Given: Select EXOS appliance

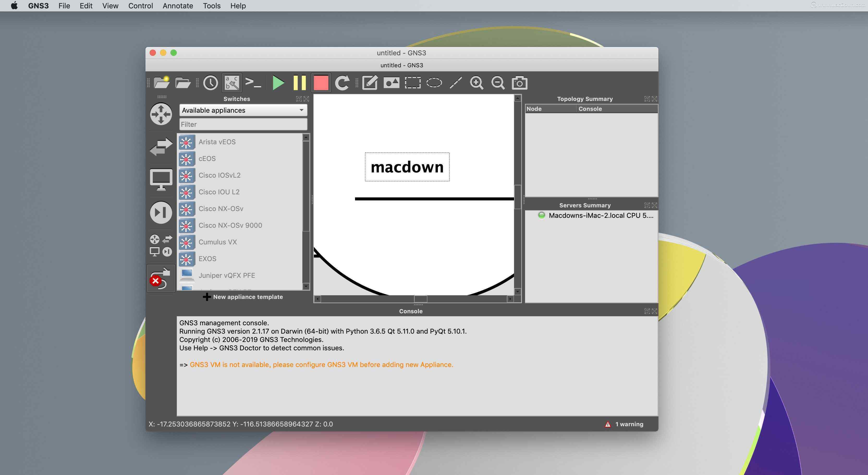Looking at the screenshot, I should 240,258.
